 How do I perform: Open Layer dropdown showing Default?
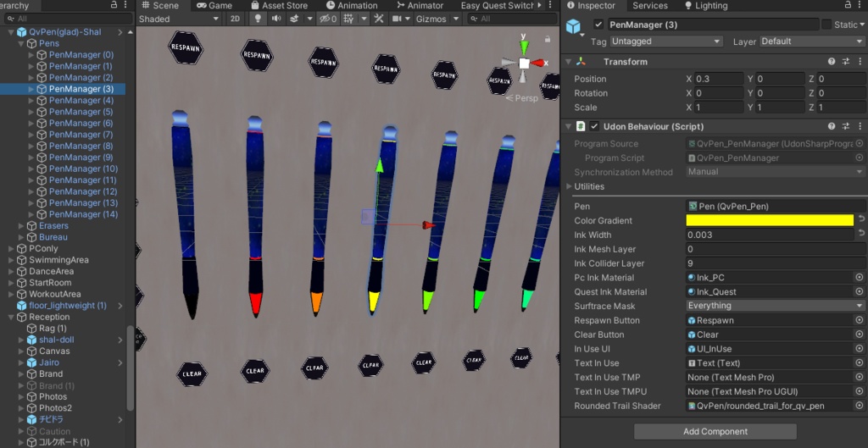tap(812, 41)
